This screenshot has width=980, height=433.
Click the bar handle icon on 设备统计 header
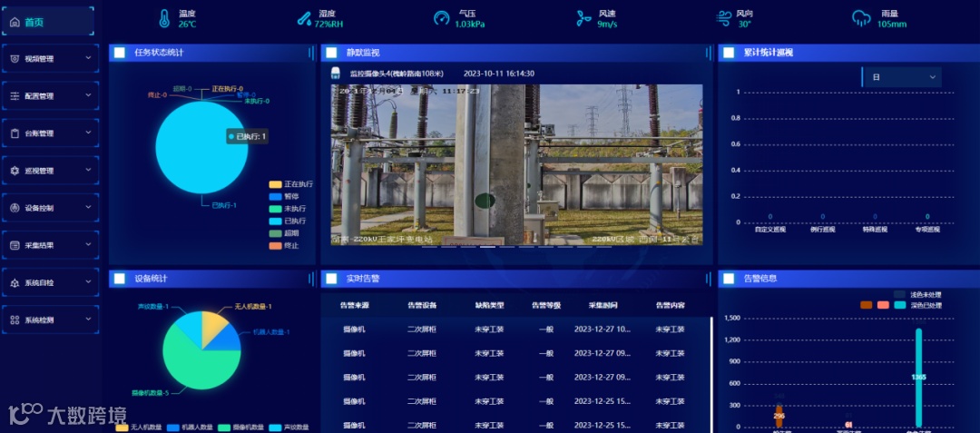(311, 279)
